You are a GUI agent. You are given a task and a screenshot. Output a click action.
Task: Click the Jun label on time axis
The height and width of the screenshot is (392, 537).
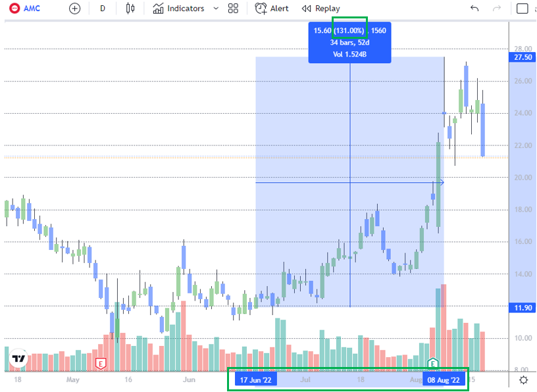click(189, 380)
